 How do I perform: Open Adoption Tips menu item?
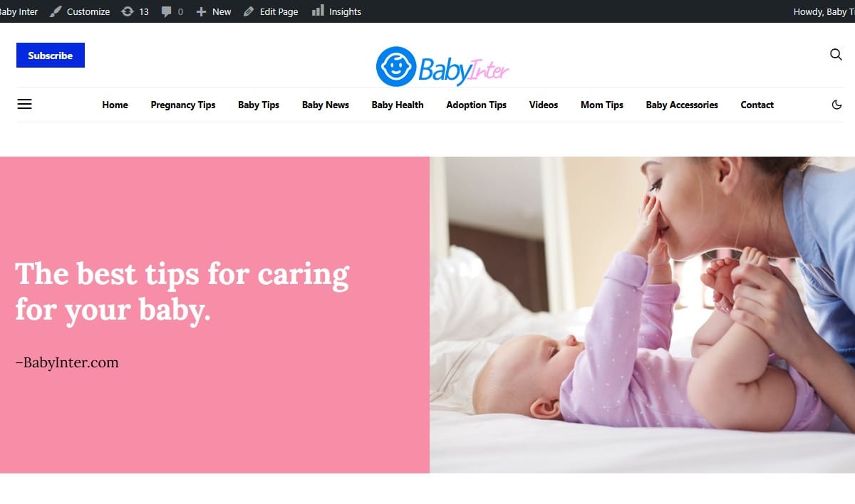[476, 105]
